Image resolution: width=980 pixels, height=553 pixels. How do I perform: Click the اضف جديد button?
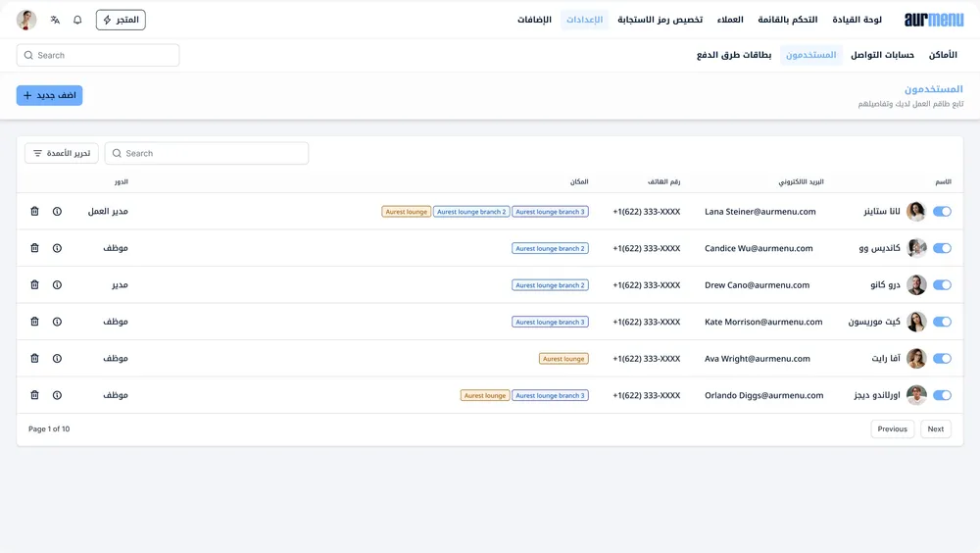(49, 95)
